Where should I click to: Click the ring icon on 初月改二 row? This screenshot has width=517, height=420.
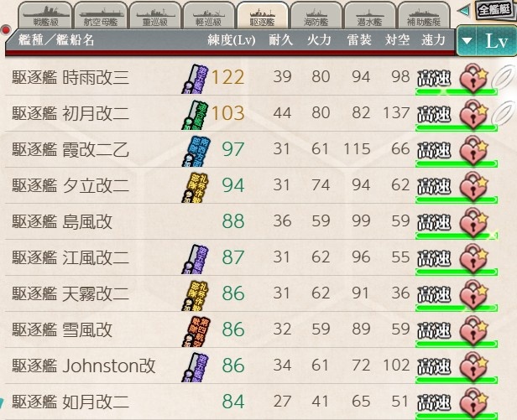click(504, 112)
